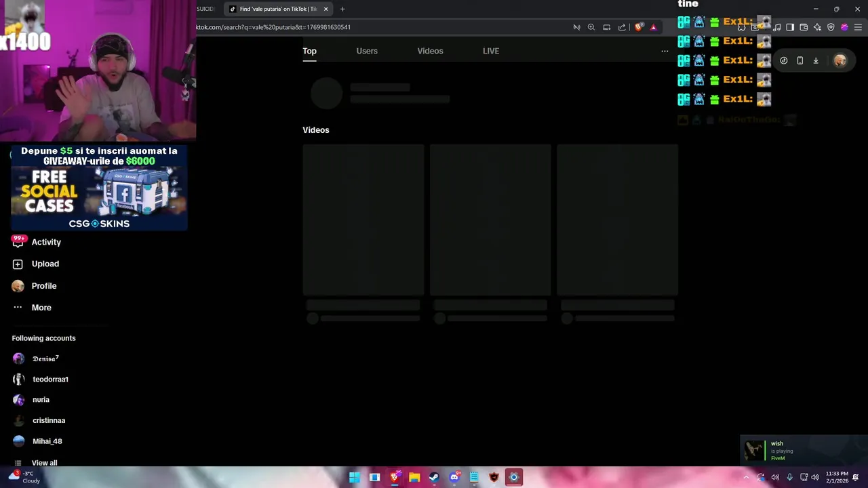Image resolution: width=868 pixels, height=488 pixels.
Task: Open the browser music playlist icon
Action: (777, 27)
